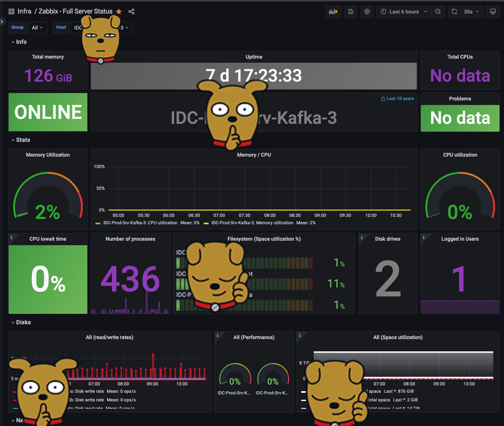Click the Total CPUs No data value

point(460,76)
